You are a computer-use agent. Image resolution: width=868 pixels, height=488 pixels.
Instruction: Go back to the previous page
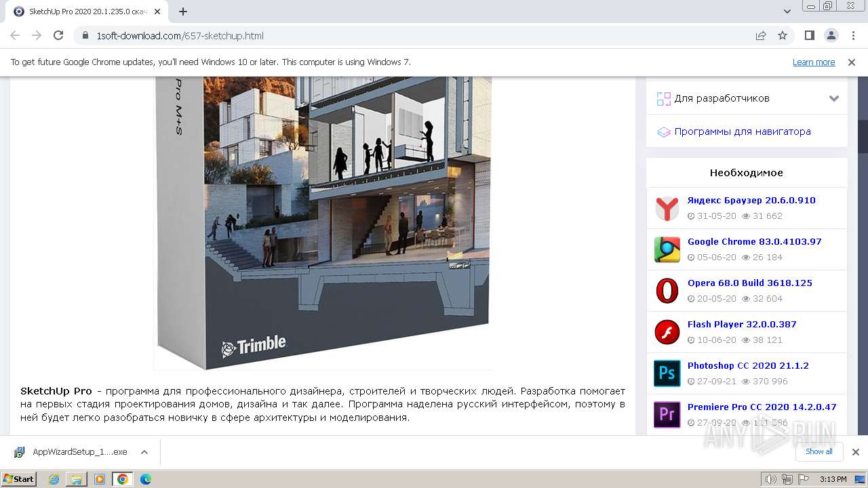[x=15, y=35]
